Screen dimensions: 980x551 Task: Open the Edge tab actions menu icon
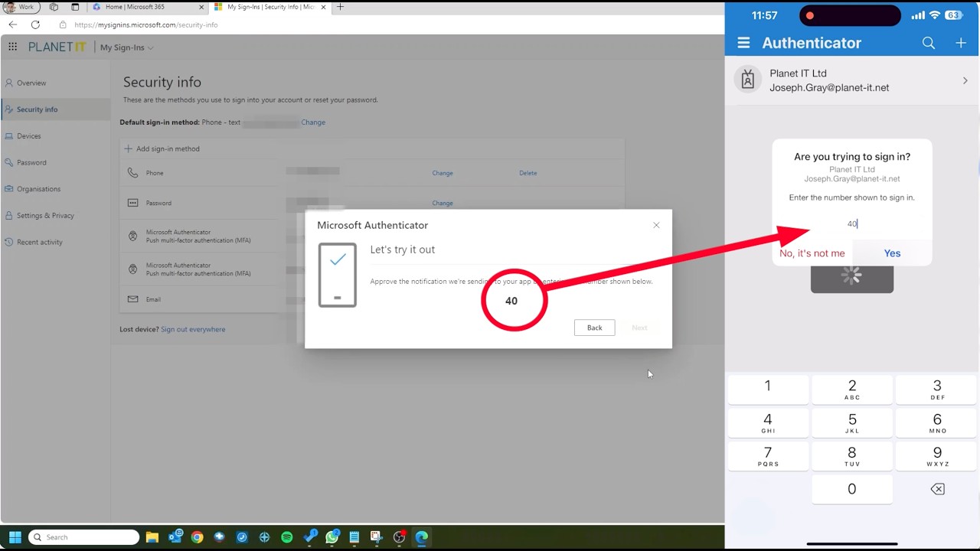75,7
